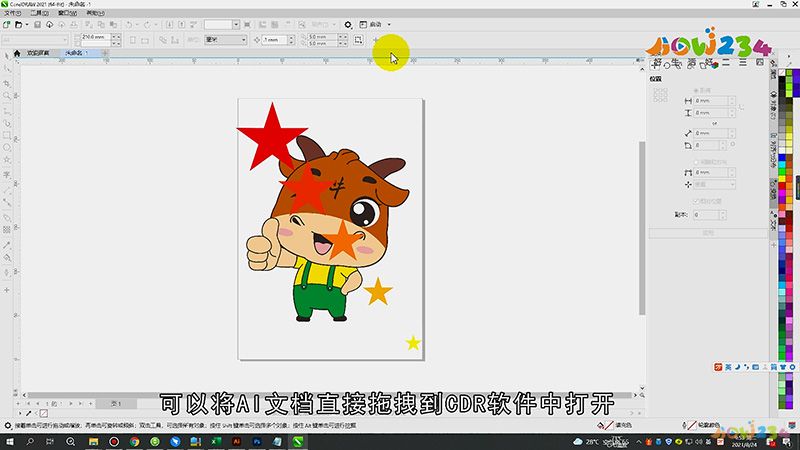Open Excel from the taskbar

216,442
